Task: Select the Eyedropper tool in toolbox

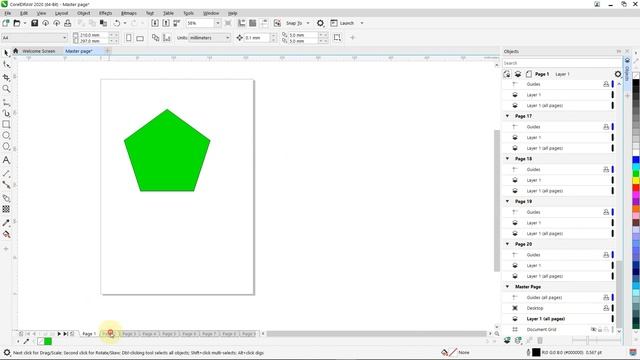Action: pyautogui.click(x=6, y=223)
